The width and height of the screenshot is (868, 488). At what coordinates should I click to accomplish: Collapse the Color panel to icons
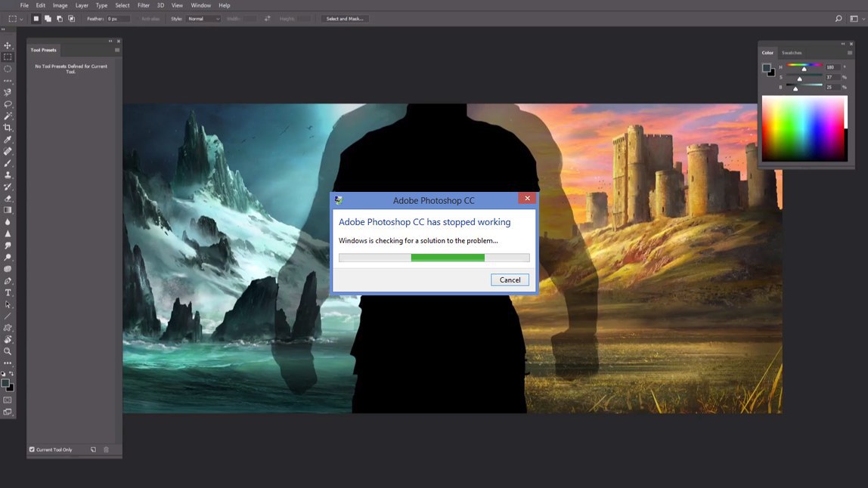(x=843, y=44)
